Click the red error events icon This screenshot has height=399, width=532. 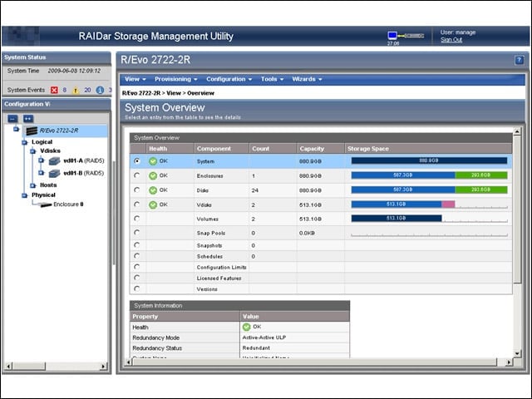(x=54, y=90)
